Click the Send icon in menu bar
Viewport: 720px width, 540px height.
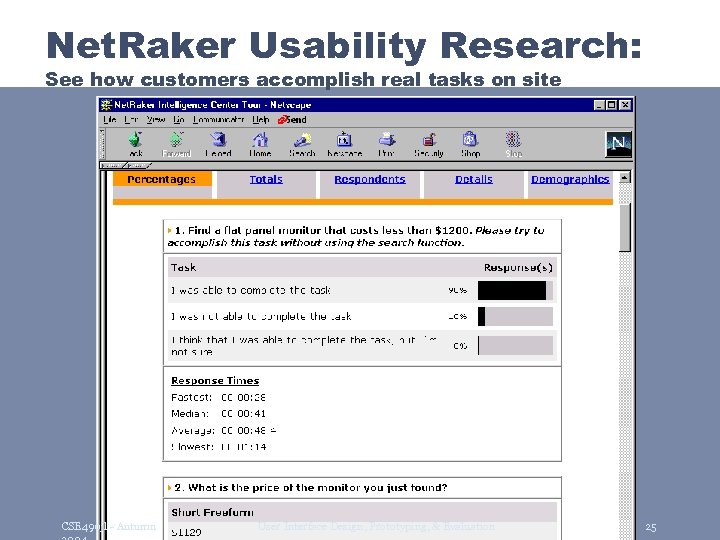[292, 120]
